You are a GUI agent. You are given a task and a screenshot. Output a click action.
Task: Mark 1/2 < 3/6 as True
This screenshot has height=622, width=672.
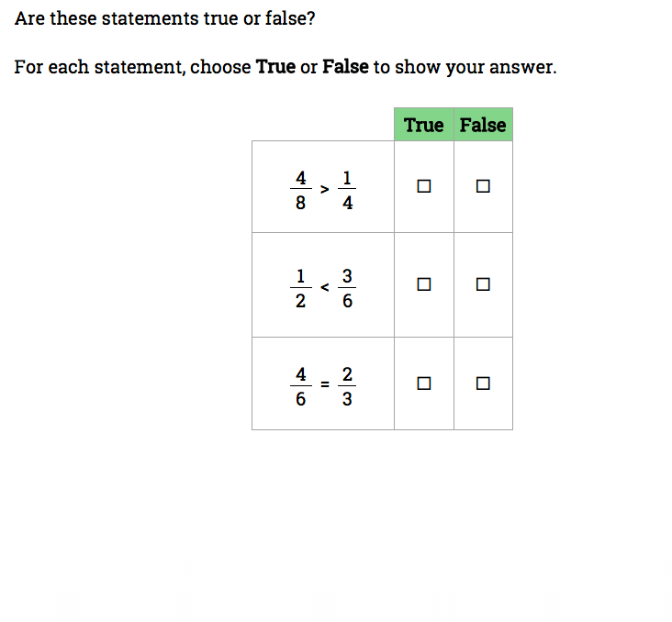tap(423, 284)
